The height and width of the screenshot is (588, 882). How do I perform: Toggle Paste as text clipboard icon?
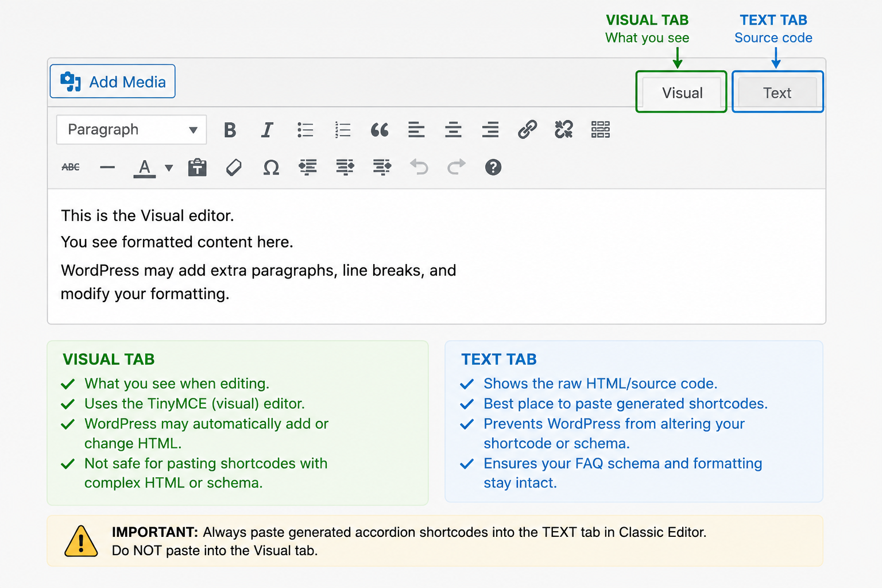[198, 167]
